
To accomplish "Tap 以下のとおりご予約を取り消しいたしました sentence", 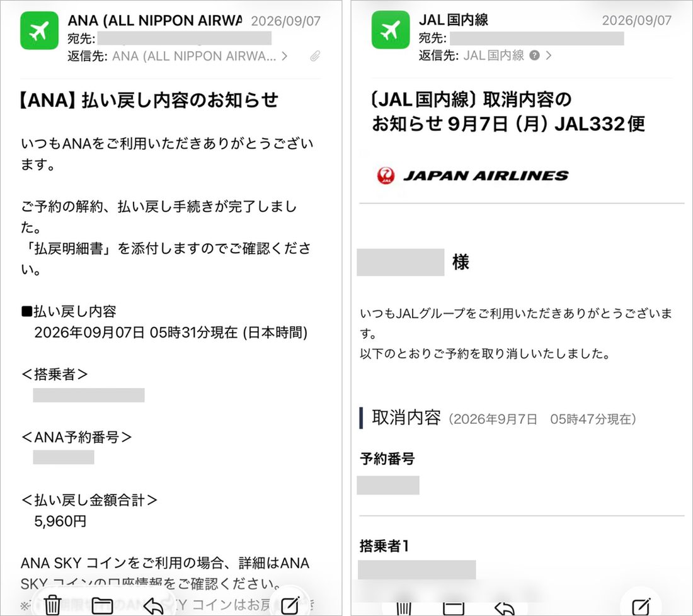I will tap(485, 353).
